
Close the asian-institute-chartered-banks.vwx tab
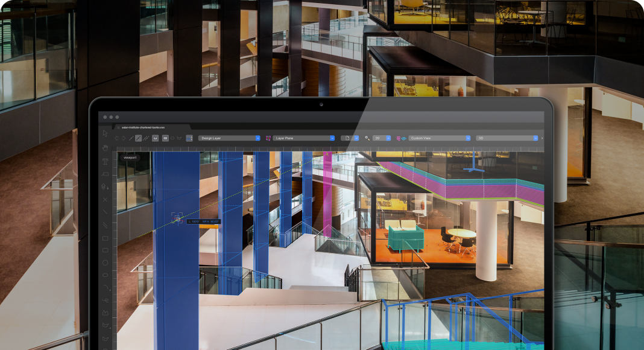click(x=118, y=127)
